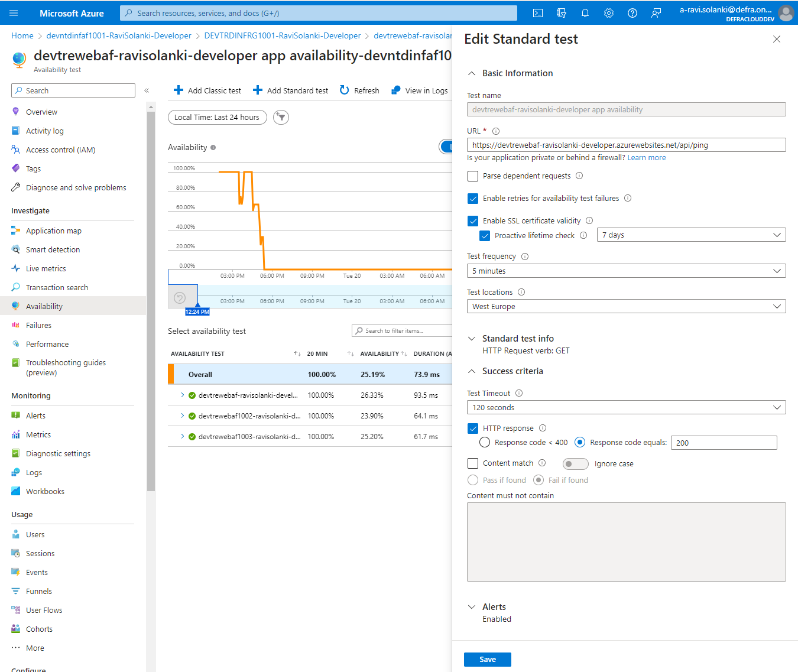798x672 pixels.
Task: Open Live metrics in the sidebar
Action: click(x=46, y=268)
